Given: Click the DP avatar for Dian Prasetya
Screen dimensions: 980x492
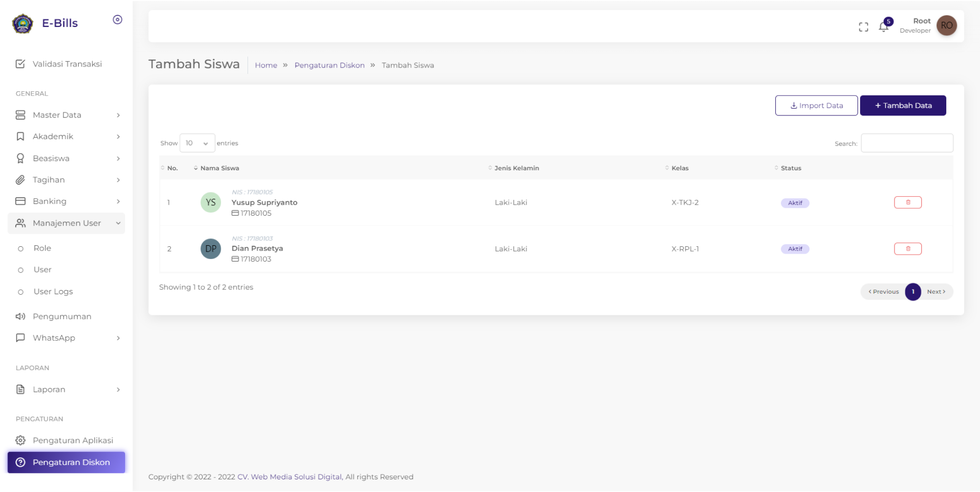Looking at the screenshot, I should [x=211, y=249].
